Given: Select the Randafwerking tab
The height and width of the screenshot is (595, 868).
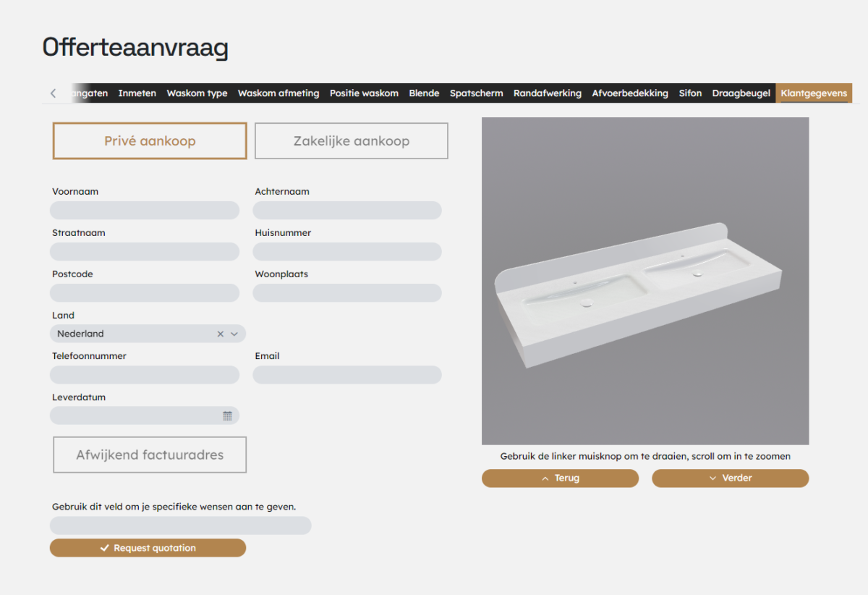Looking at the screenshot, I should pos(548,93).
